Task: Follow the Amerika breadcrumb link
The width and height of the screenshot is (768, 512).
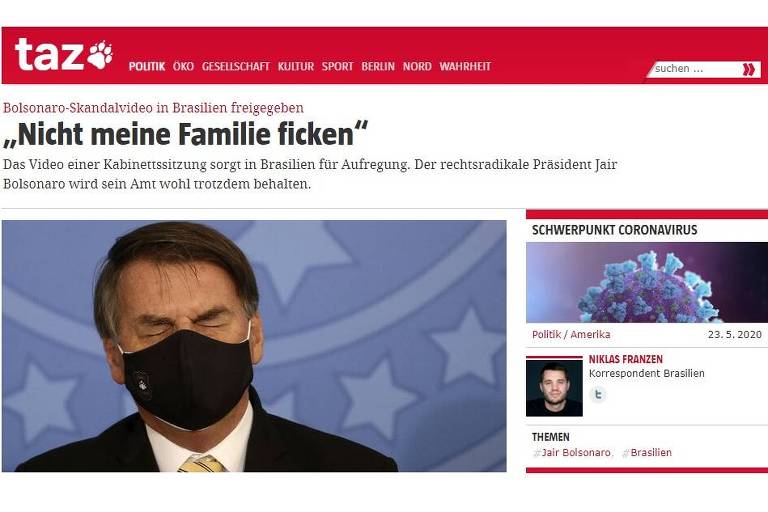Action: pyautogui.click(x=590, y=335)
